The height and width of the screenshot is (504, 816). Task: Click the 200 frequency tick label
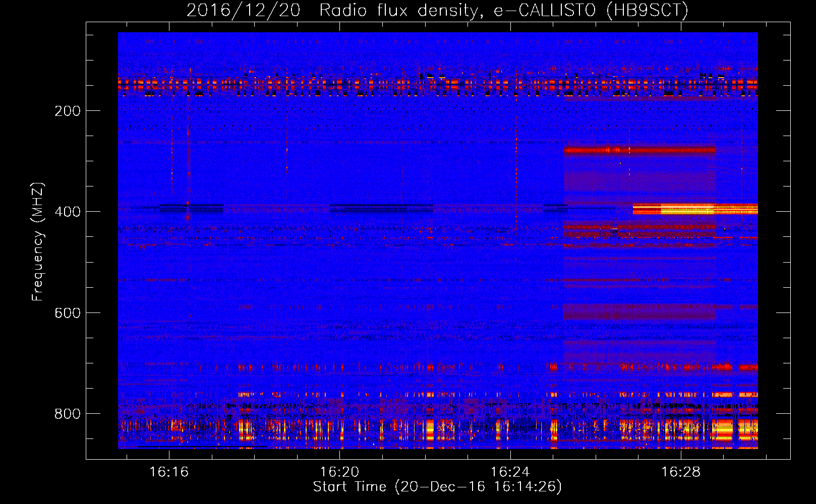tap(68, 111)
